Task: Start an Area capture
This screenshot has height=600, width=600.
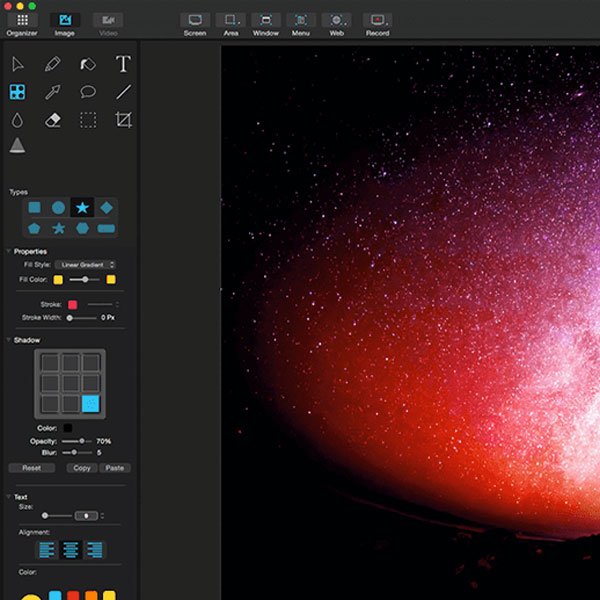Action: pos(231,24)
